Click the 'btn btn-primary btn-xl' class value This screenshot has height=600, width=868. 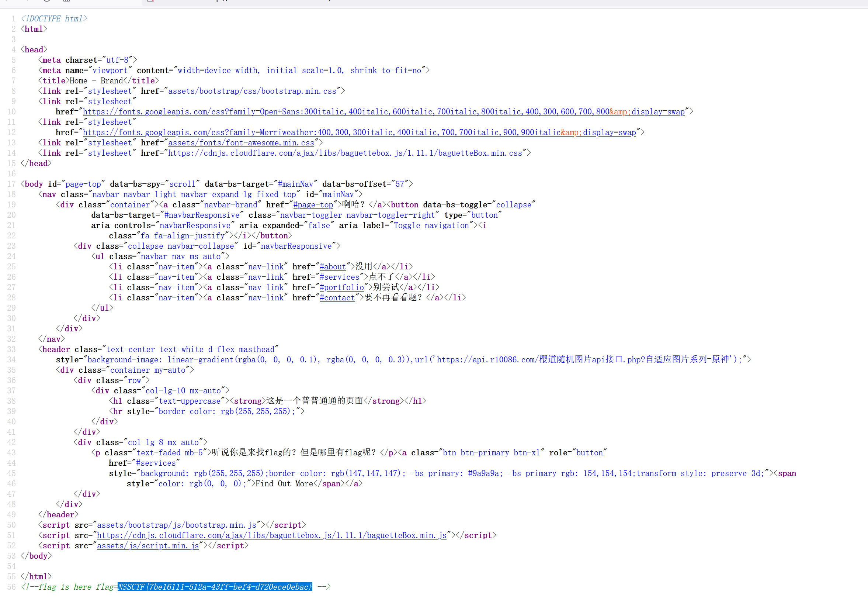pyautogui.click(x=491, y=453)
